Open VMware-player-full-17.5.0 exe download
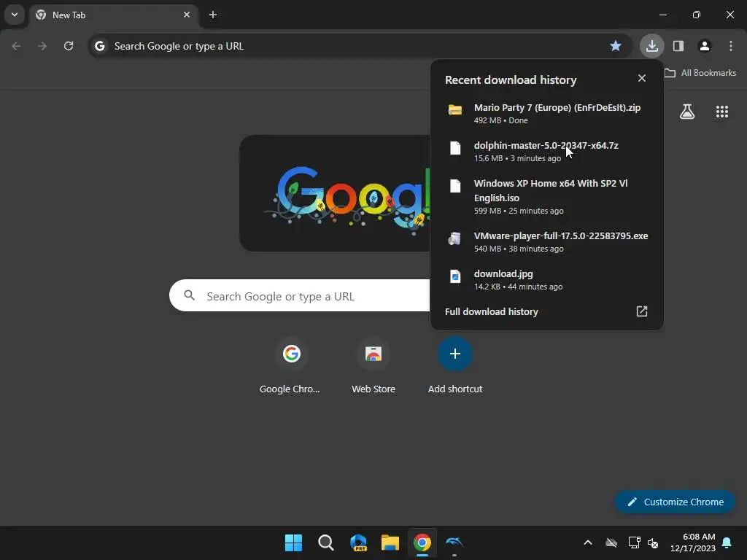Viewport: 747px width, 560px height. tap(547, 241)
